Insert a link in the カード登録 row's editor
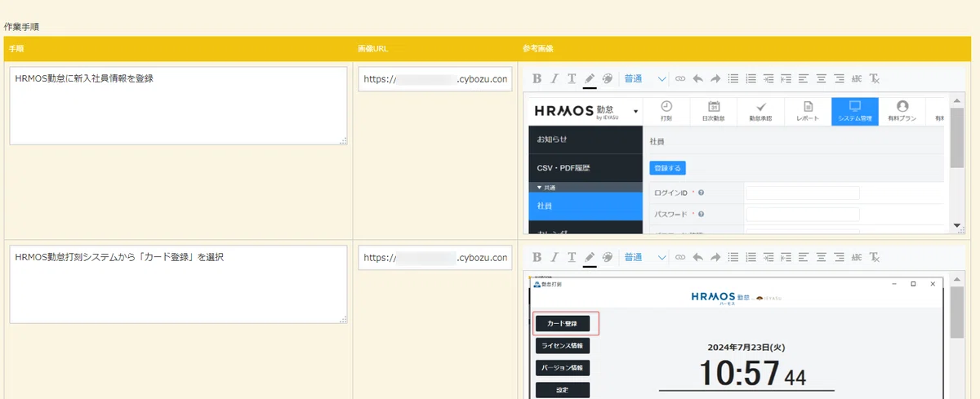Screen dimensions: 980x399 [680, 257]
